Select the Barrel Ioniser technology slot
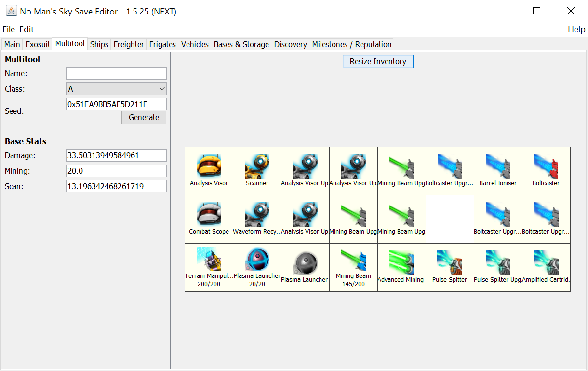The image size is (588, 371). pyautogui.click(x=498, y=171)
